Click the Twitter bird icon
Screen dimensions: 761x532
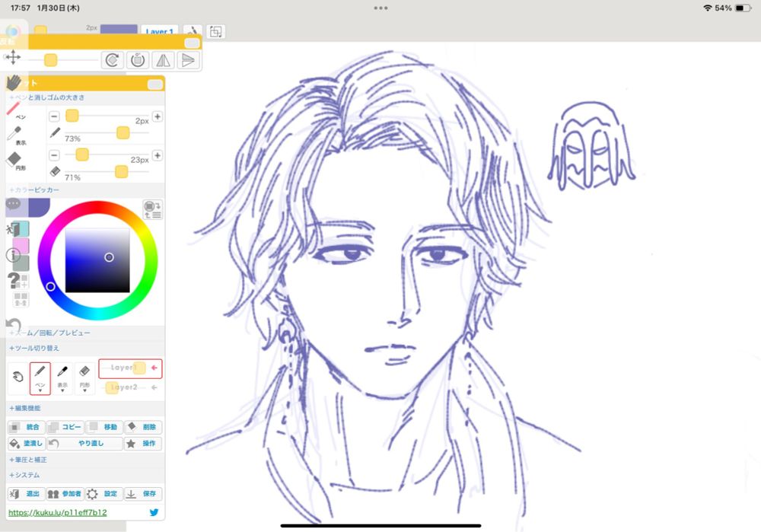tap(154, 512)
